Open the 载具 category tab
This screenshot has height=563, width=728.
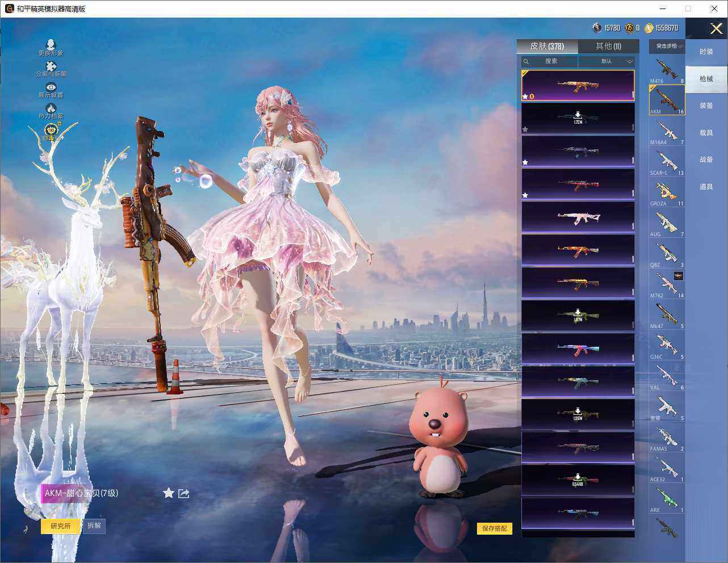(x=706, y=133)
